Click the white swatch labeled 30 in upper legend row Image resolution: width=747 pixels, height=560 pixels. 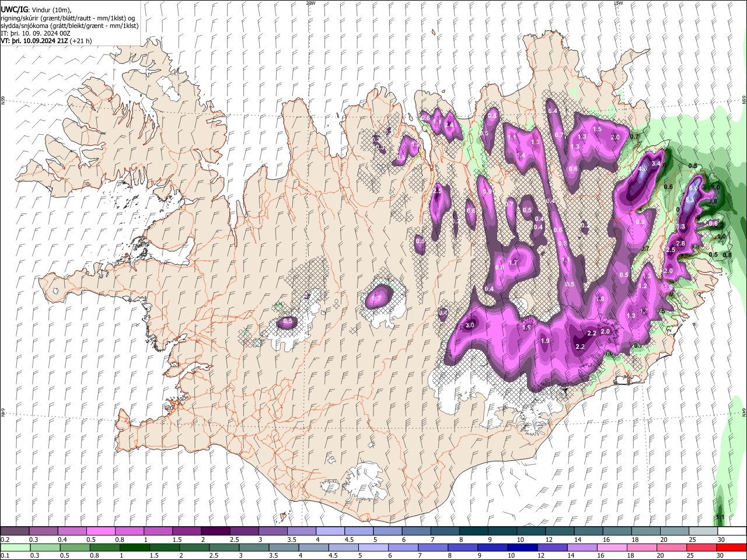click(x=732, y=531)
